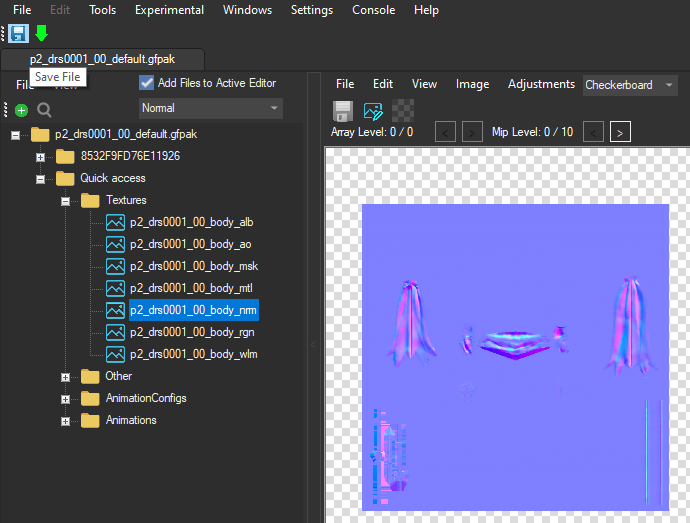
Task: Click the grey save texture floppy icon
Action: point(343,111)
